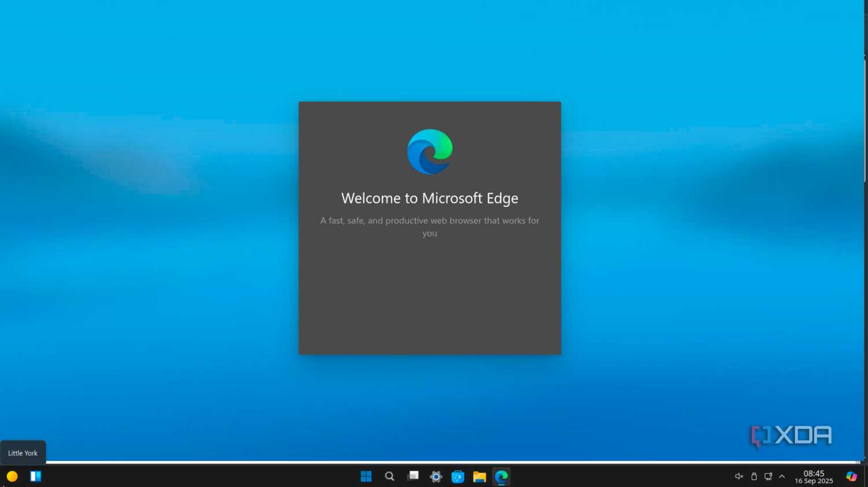Open taskbar Search magnifier
The image size is (868, 487).
(x=389, y=477)
